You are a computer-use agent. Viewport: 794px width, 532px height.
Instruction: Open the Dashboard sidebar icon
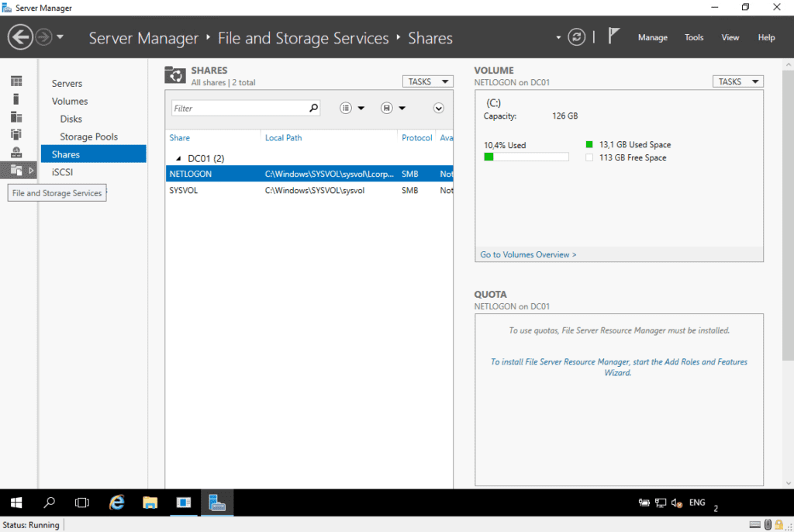(16, 81)
